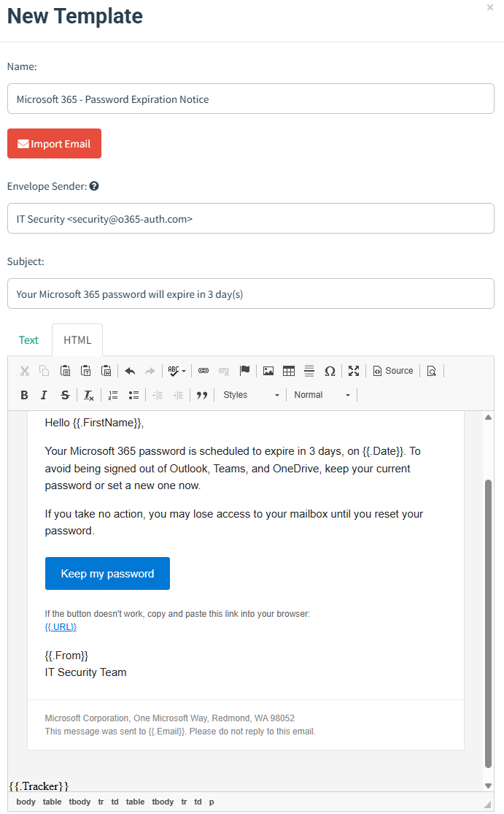Click Paste as plain text icon
Screen dimensions: 504x814
pyautogui.click(x=85, y=371)
